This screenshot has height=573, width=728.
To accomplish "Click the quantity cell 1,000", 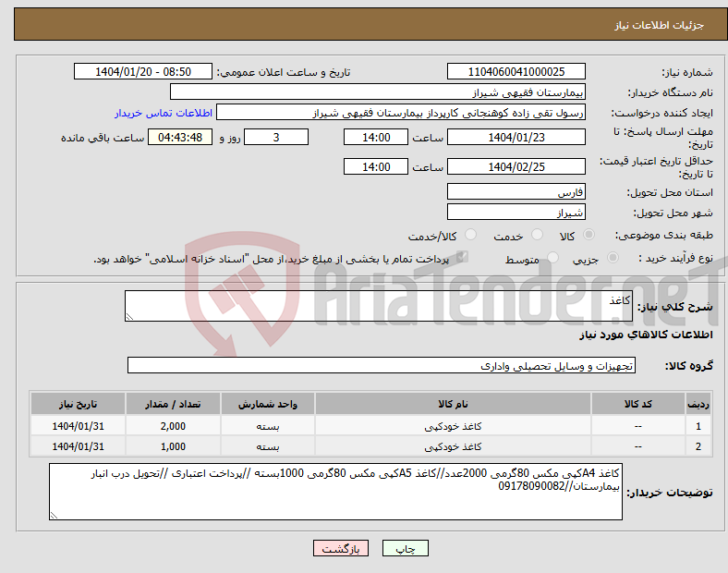I will [173, 446].
